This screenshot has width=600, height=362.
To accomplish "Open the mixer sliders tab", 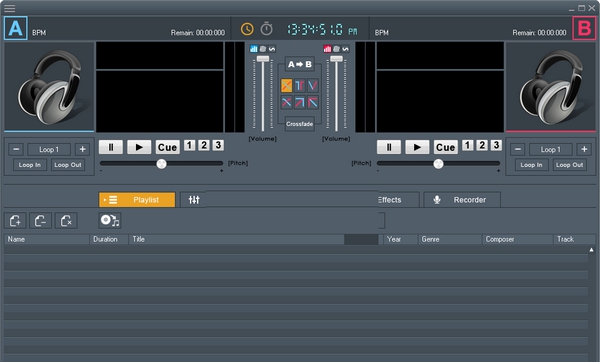I will click(194, 200).
